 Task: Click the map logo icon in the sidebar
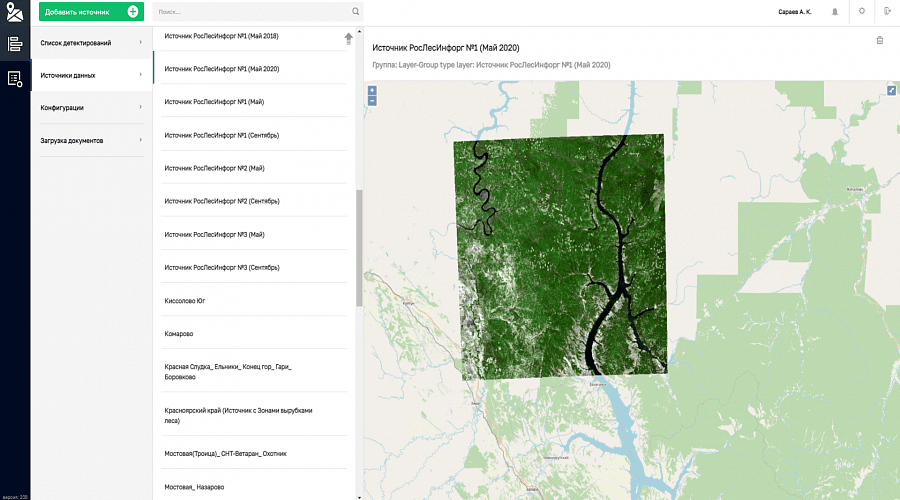pyautogui.click(x=14, y=12)
